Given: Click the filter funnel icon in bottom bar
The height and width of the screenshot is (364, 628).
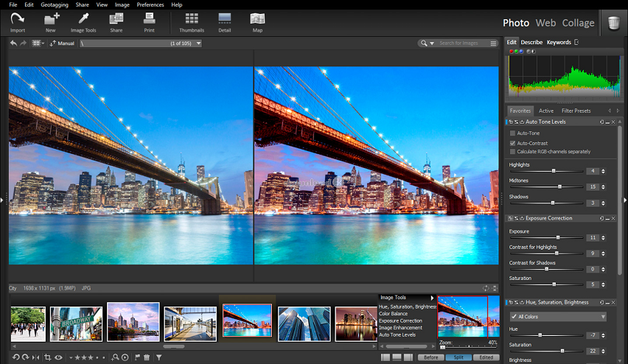Looking at the screenshot, I should click(x=158, y=357).
